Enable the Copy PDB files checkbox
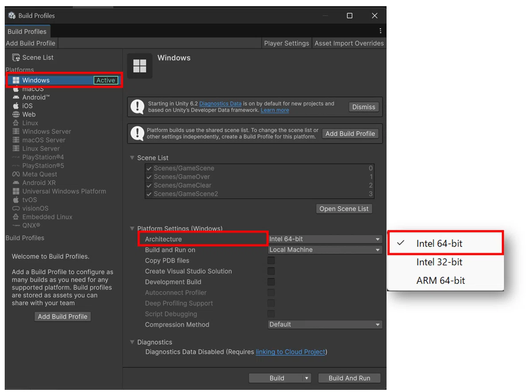Viewport: 532px width, 392px height. (x=271, y=260)
